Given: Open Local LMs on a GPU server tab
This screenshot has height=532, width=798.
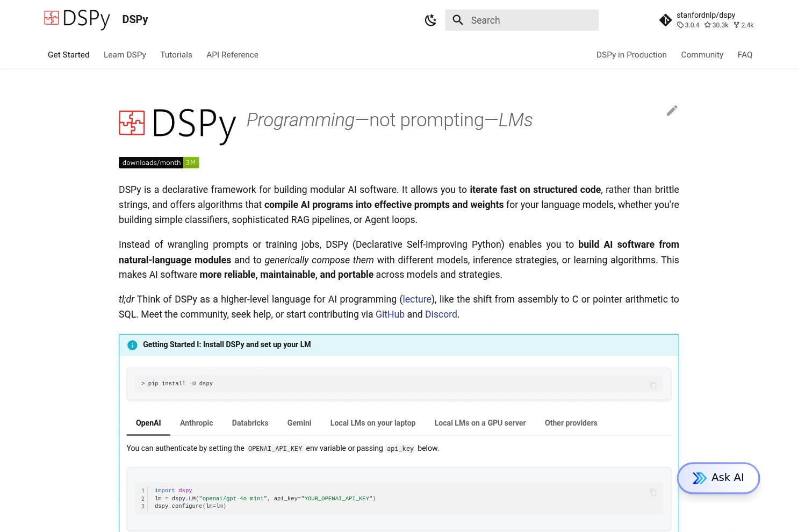Looking at the screenshot, I should (480, 423).
